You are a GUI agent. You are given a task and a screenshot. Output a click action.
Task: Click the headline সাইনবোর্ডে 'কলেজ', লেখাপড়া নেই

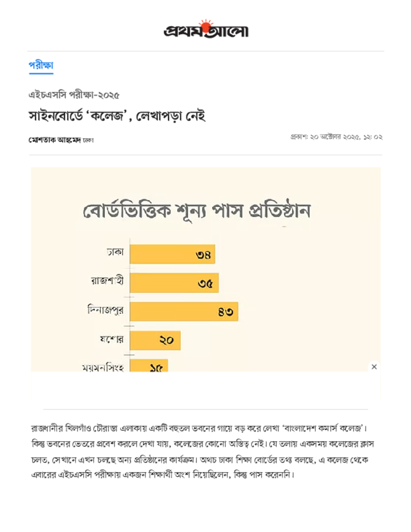(x=117, y=116)
